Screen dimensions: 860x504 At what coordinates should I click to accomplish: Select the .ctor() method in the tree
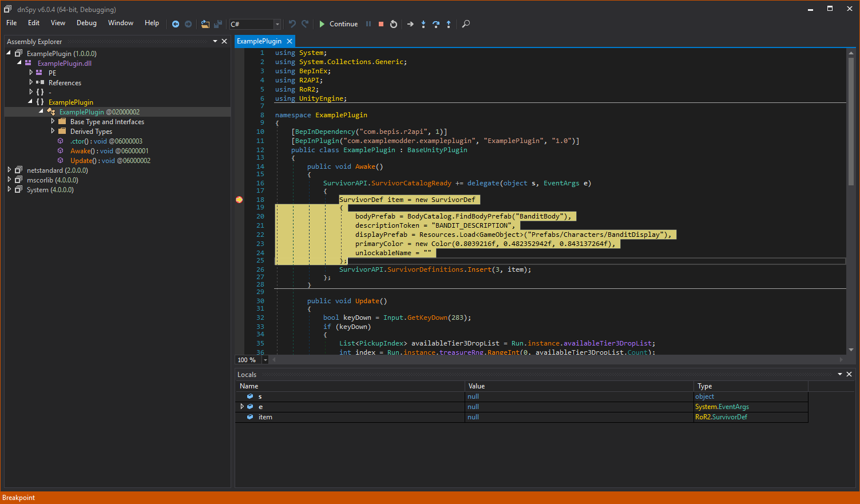tap(106, 141)
